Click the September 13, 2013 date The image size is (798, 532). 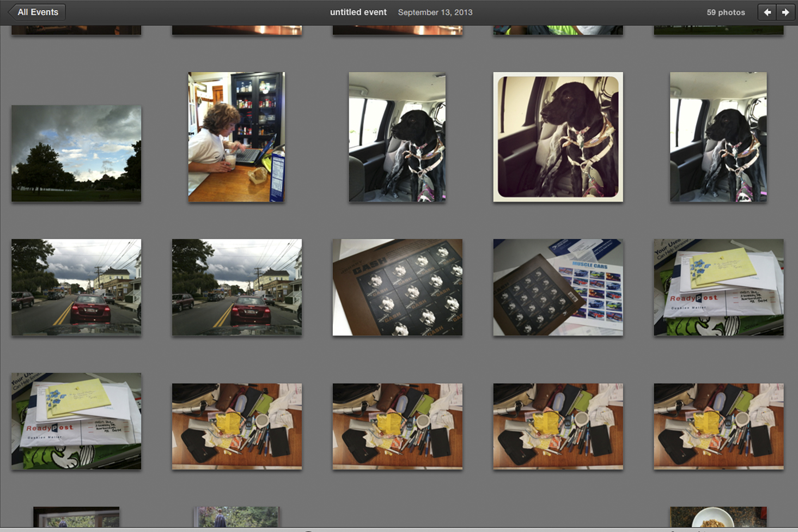435,12
